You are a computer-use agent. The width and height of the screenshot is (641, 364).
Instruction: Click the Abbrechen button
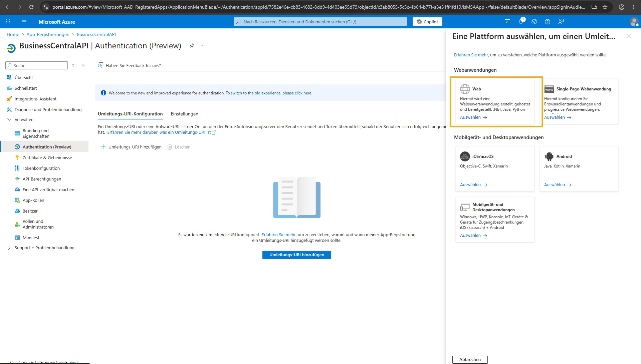pyautogui.click(x=470, y=360)
